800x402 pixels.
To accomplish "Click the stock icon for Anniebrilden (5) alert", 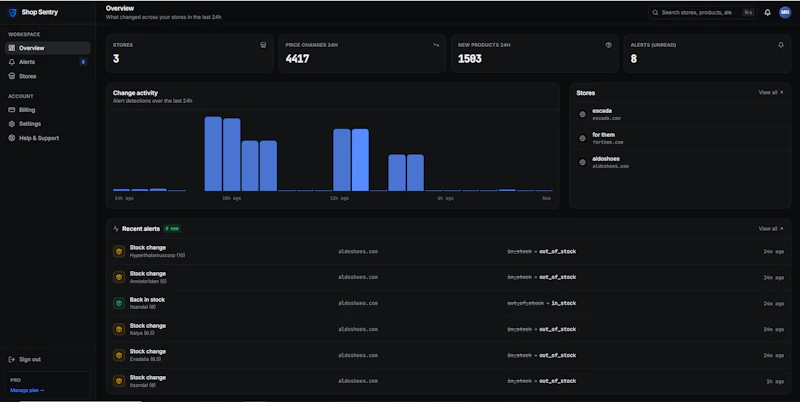I will [119, 277].
